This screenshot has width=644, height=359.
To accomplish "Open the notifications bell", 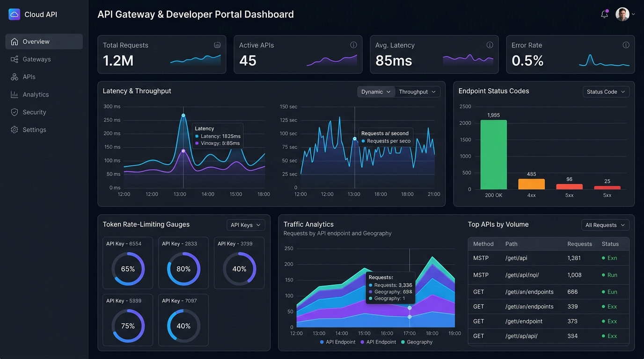I will (x=605, y=14).
